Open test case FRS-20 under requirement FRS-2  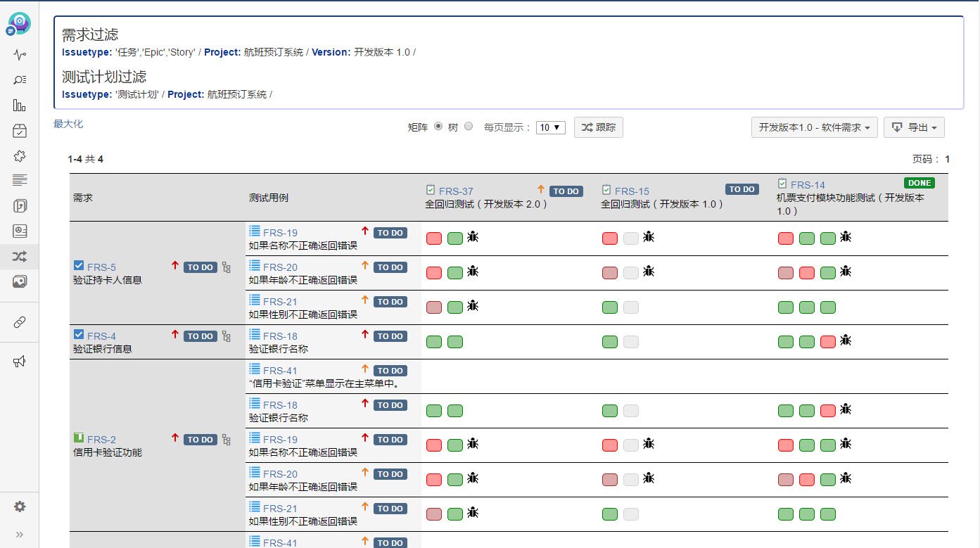click(x=280, y=474)
